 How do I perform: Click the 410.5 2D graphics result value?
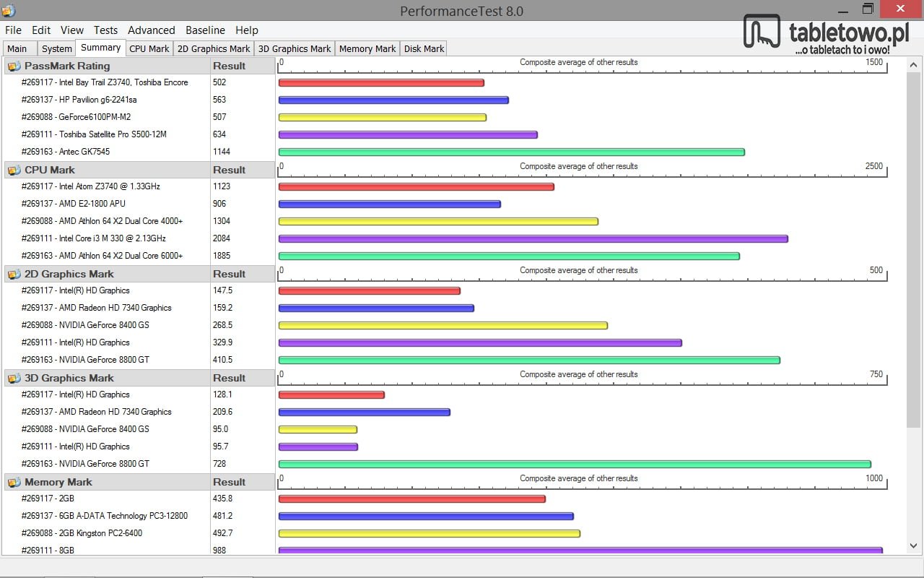(x=222, y=360)
